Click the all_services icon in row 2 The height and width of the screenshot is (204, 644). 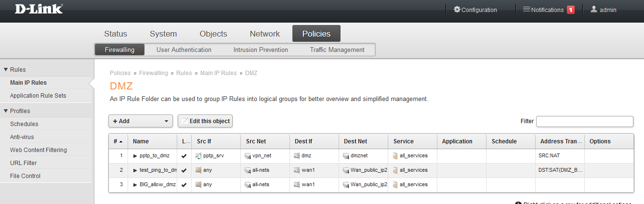tap(395, 170)
